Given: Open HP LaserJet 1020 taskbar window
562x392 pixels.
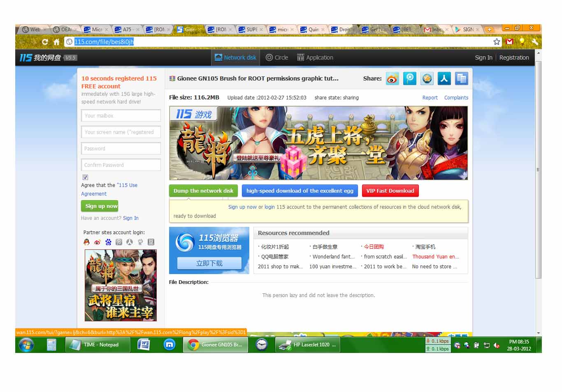Looking at the screenshot, I should click(x=307, y=345).
